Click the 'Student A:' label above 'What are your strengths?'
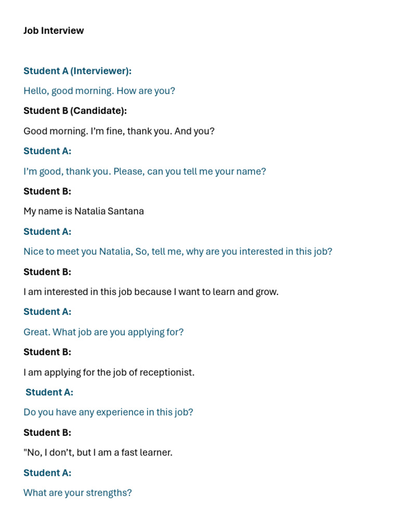Image resolution: width=399 pixels, height=532 pixels. [47, 473]
